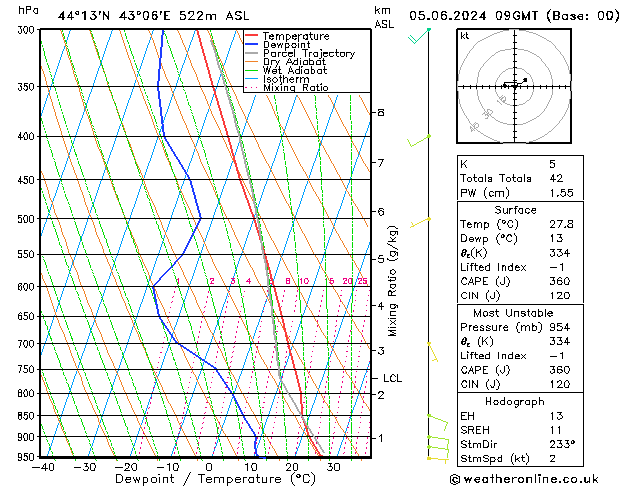Click the 800 hPa pressure axis label
The height and width of the screenshot is (486, 629).
pos(28,394)
